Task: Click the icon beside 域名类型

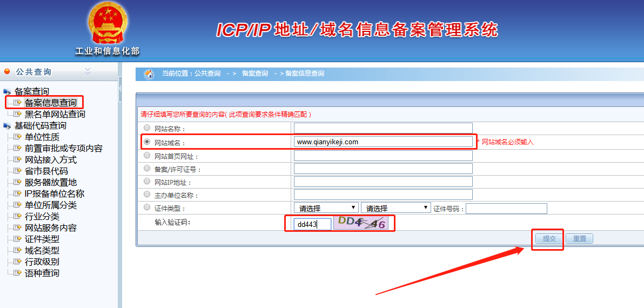Action: click(x=17, y=250)
